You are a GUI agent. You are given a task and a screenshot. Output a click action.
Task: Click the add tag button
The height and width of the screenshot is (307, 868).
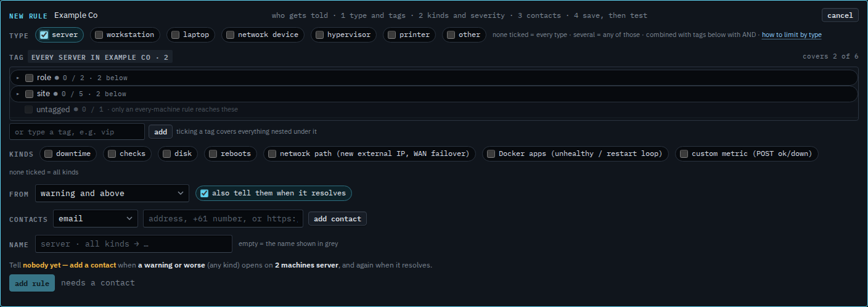(x=160, y=132)
